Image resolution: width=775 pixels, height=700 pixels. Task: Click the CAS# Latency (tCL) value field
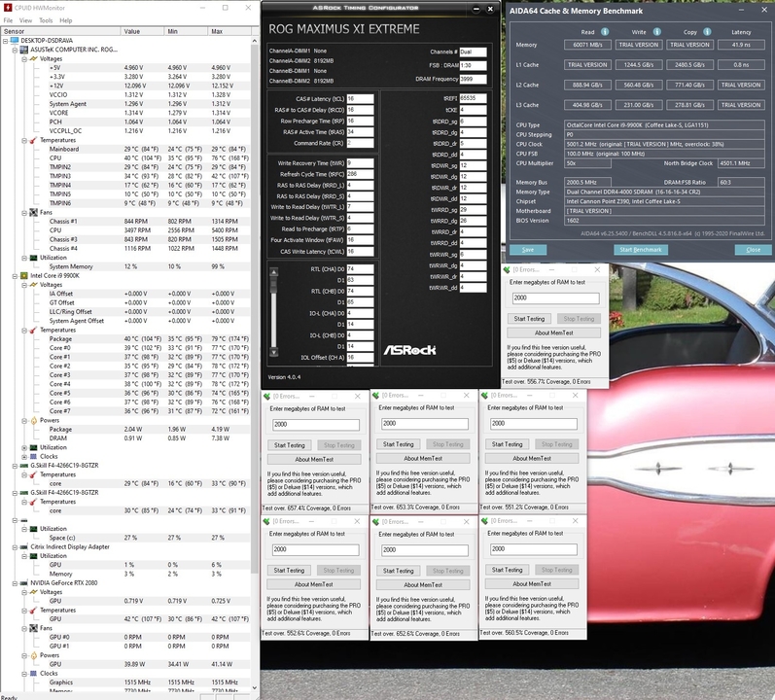360,99
